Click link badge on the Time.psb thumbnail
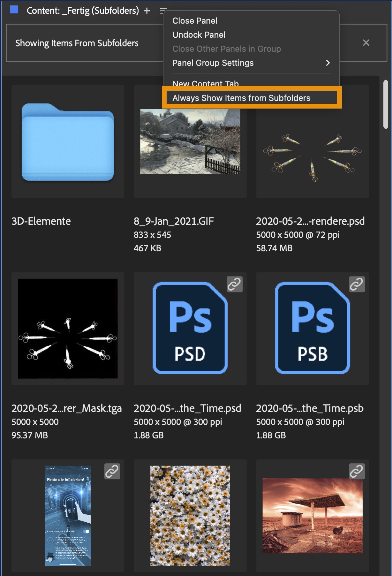 click(357, 284)
